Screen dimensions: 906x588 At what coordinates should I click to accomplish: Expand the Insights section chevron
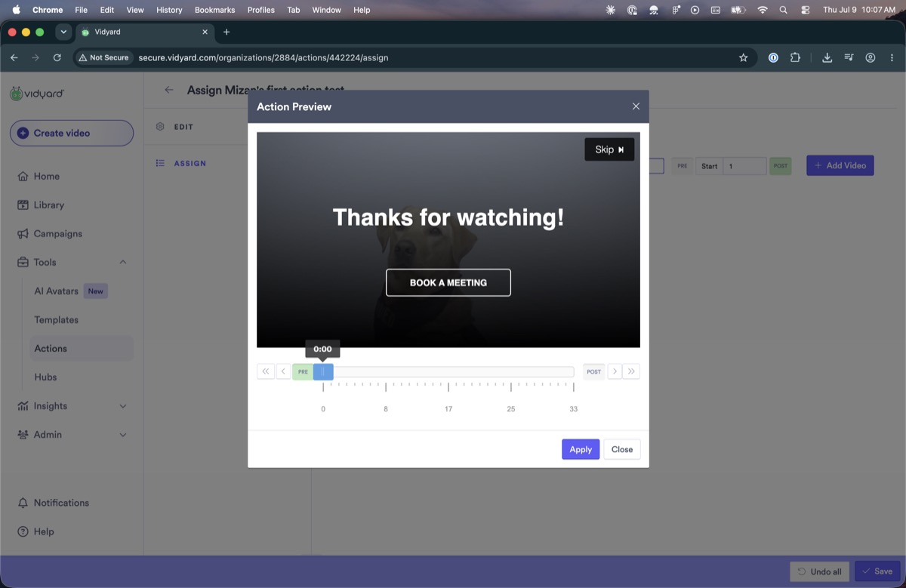point(123,406)
